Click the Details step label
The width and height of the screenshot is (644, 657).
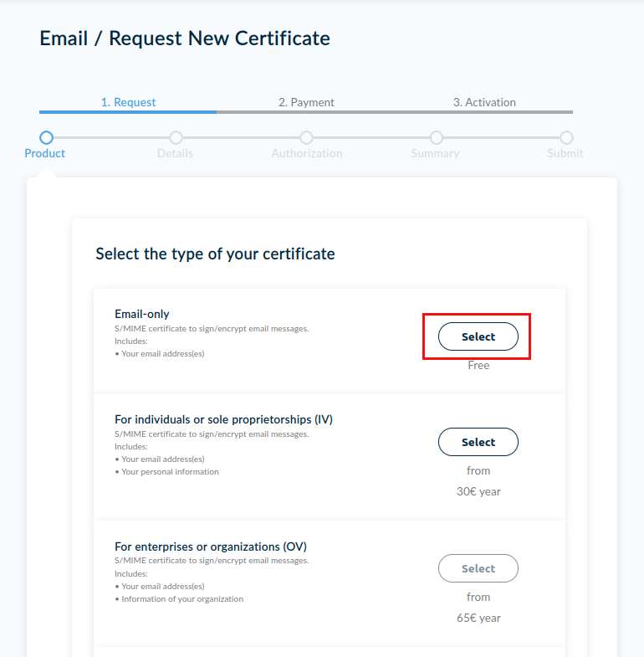(175, 153)
